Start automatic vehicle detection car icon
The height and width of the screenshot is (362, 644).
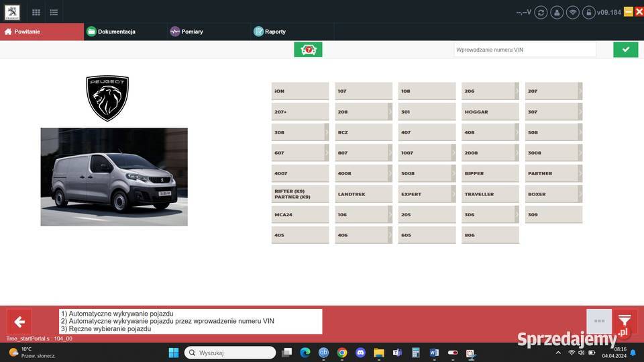pos(308,50)
